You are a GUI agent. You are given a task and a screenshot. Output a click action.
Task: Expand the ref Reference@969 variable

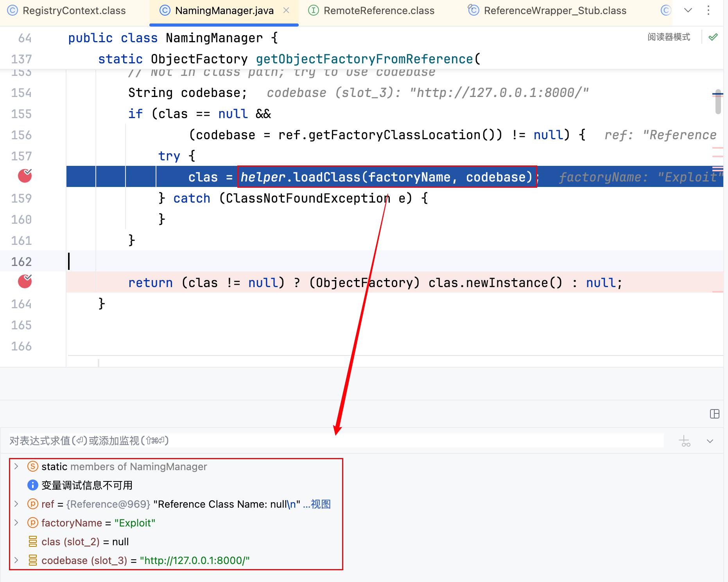point(16,504)
